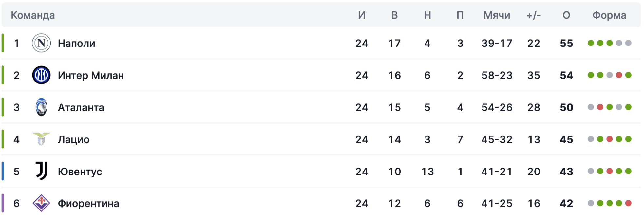Viewport: 644px width, 218px height.
Task: Click Juventus goals score 41-21
Action: pyautogui.click(x=497, y=172)
